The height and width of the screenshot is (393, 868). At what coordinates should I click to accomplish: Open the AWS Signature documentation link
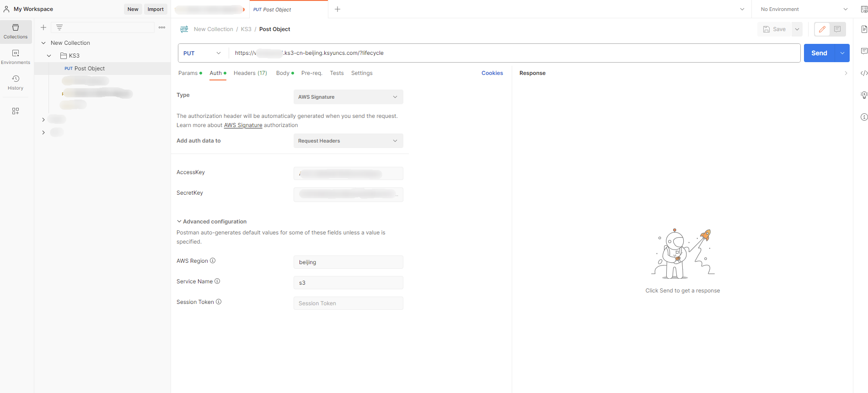[x=243, y=125]
